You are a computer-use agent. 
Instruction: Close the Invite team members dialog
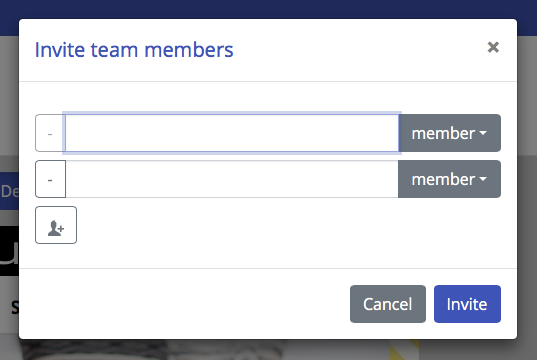tap(493, 47)
